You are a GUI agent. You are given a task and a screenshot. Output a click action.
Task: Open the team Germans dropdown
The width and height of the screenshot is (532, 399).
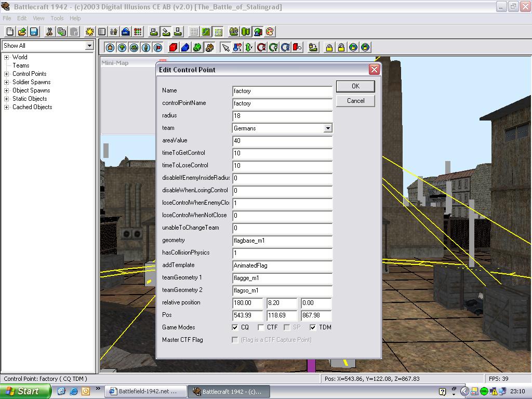click(x=327, y=128)
